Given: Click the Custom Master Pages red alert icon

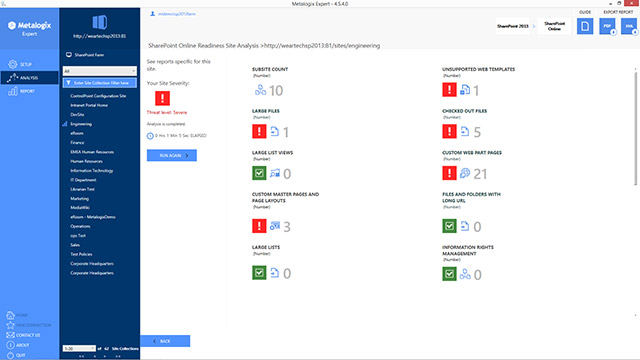Looking at the screenshot, I should tap(259, 226).
